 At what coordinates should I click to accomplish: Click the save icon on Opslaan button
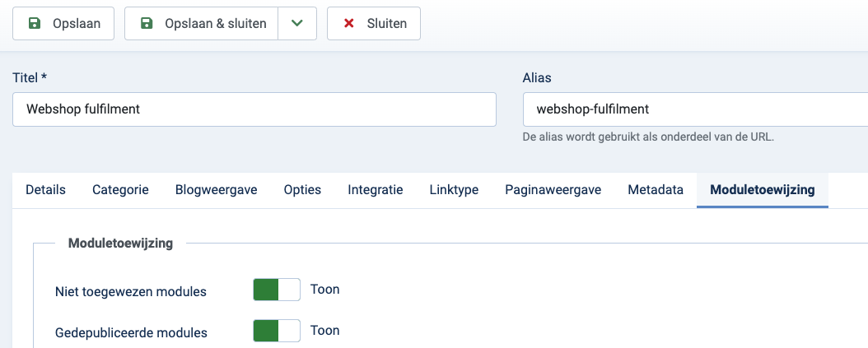coord(35,24)
